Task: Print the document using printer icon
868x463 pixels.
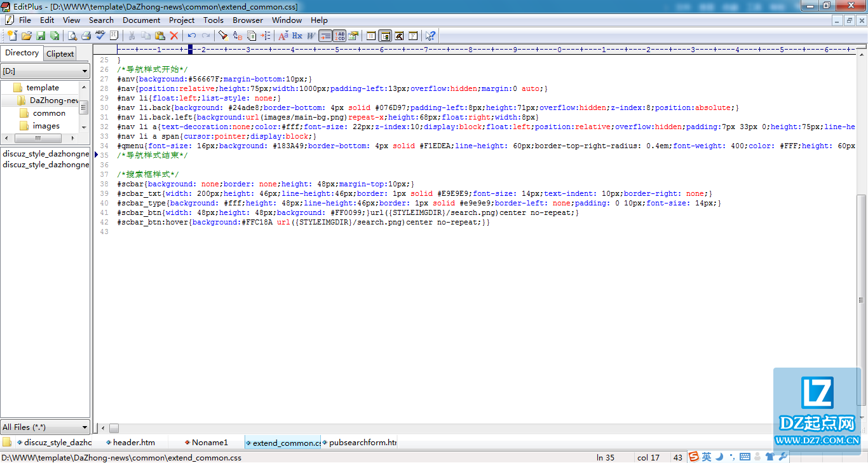Action: [86, 36]
